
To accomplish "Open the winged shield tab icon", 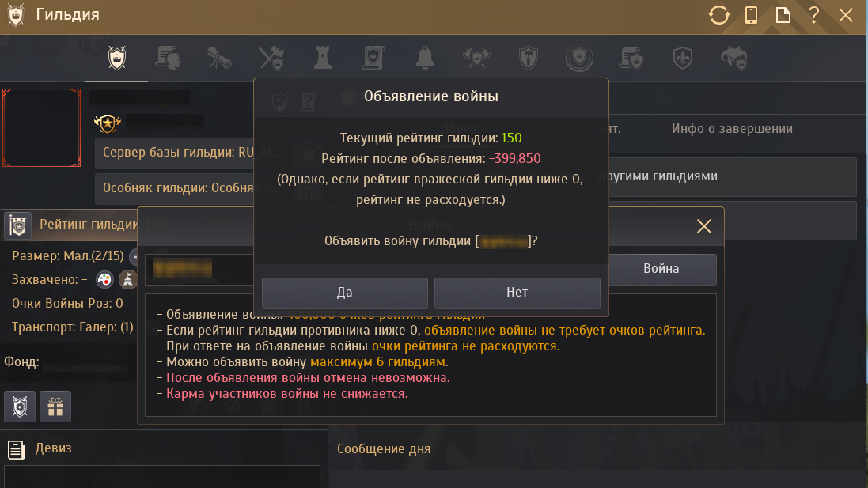I will click(x=476, y=58).
